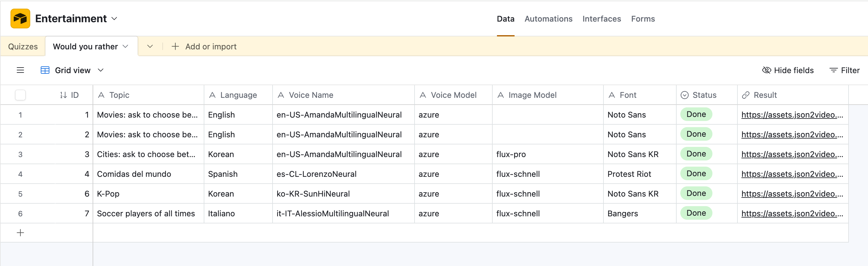Click the Hide fields crossed-eye icon

(766, 70)
